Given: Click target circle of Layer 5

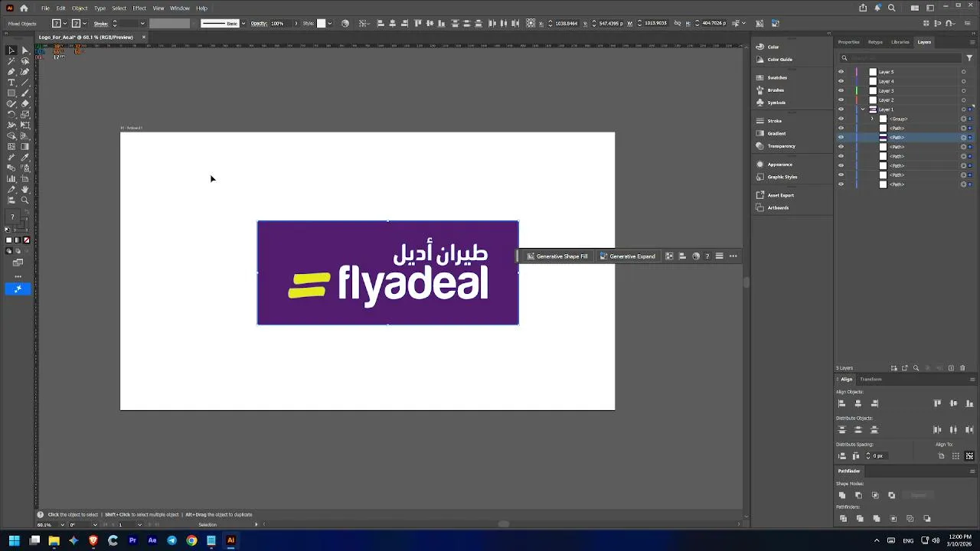Looking at the screenshot, I should 964,72.
